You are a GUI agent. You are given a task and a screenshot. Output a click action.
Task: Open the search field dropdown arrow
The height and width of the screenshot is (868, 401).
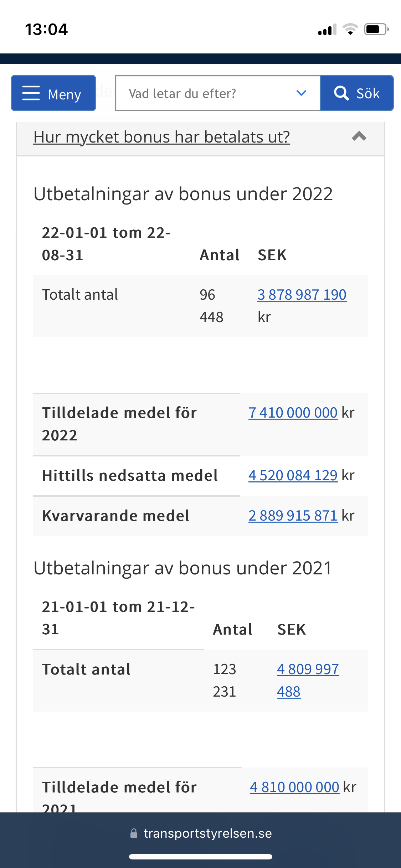301,93
